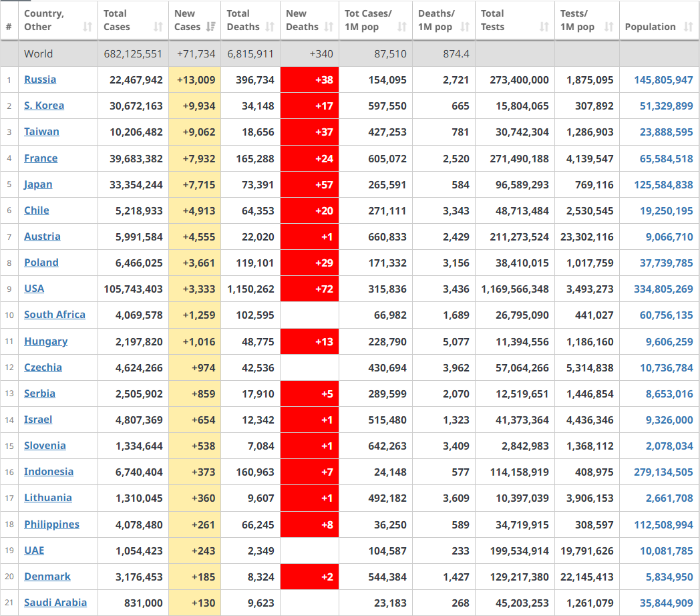Open the Japan link
This screenshot has height=616, width=700.
click(38, 184)
